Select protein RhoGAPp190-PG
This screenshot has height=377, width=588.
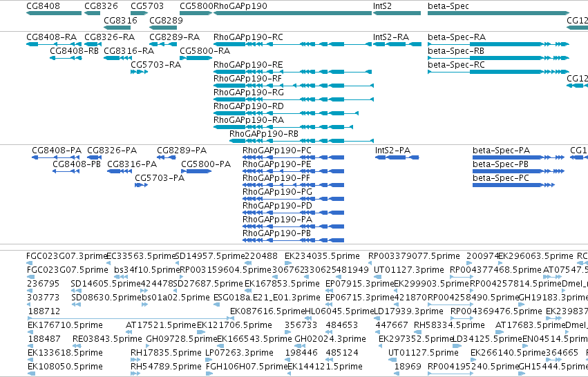point(293,199)
